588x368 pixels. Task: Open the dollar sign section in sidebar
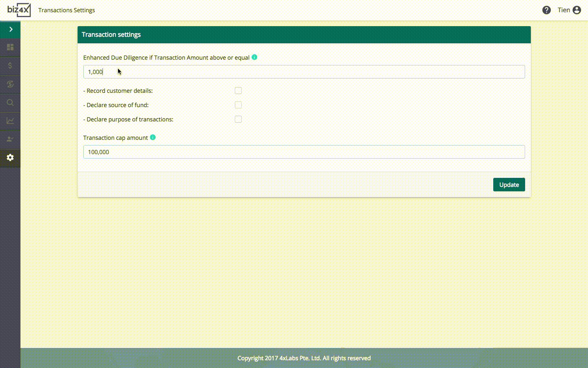coord(10,65)
